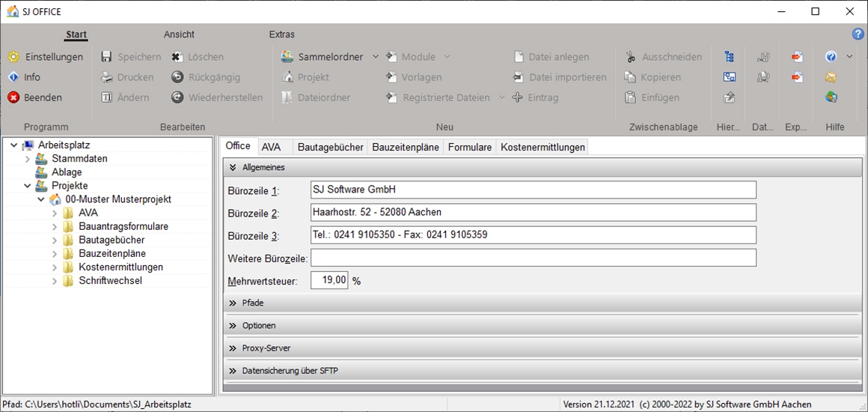Click the lower hands-with-page icon in the Dat... group
The height and width of the screenshot is (412, 868).
763,77
